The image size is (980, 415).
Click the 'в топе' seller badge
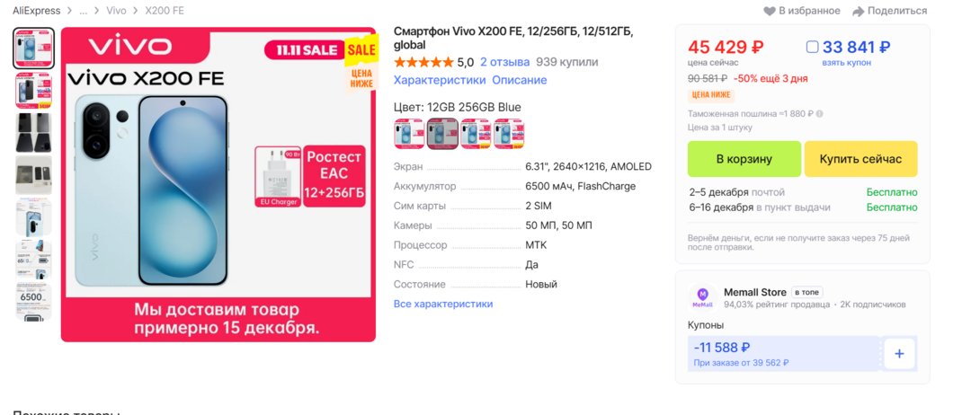pos(806,293)
